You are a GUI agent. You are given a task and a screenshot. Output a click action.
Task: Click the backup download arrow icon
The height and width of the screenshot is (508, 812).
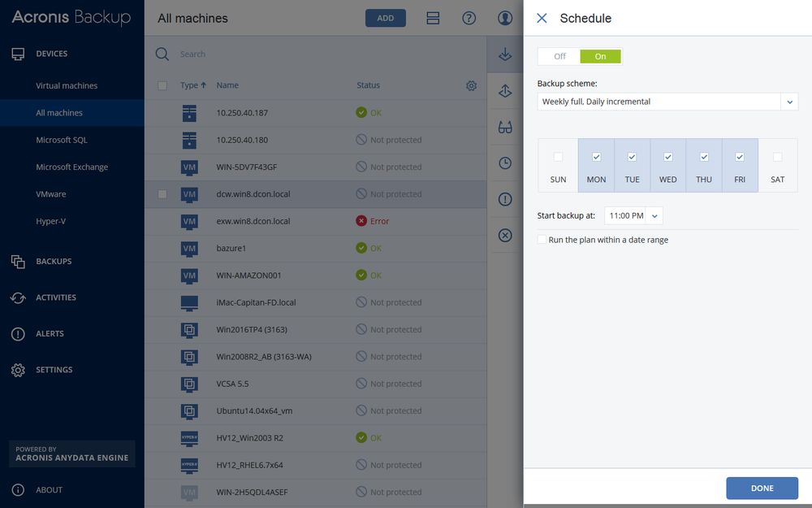coord(505,55)
